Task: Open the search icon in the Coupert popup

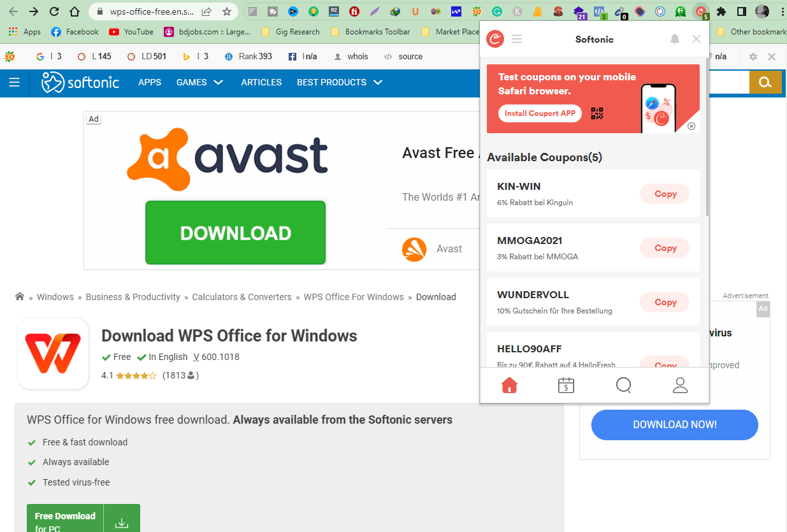Action: (x=623, y=385)
